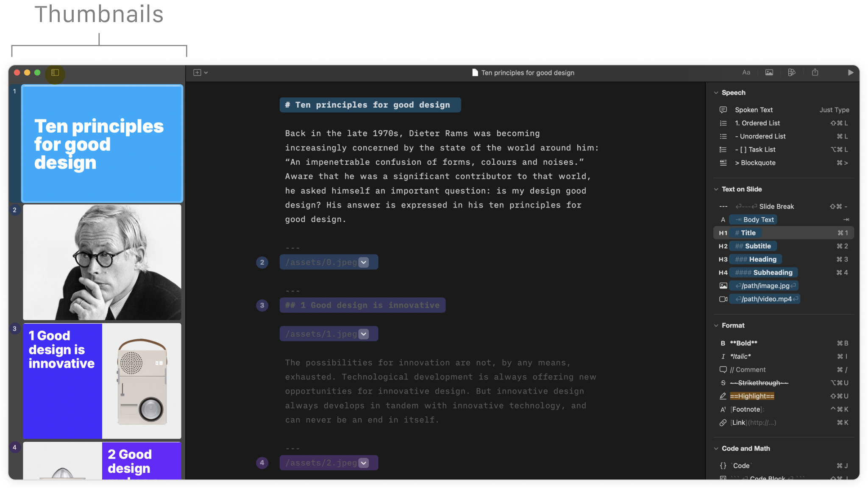868x488 pixels.
Task: Choose Unordered List option
Action: click(x=784, y=136)
